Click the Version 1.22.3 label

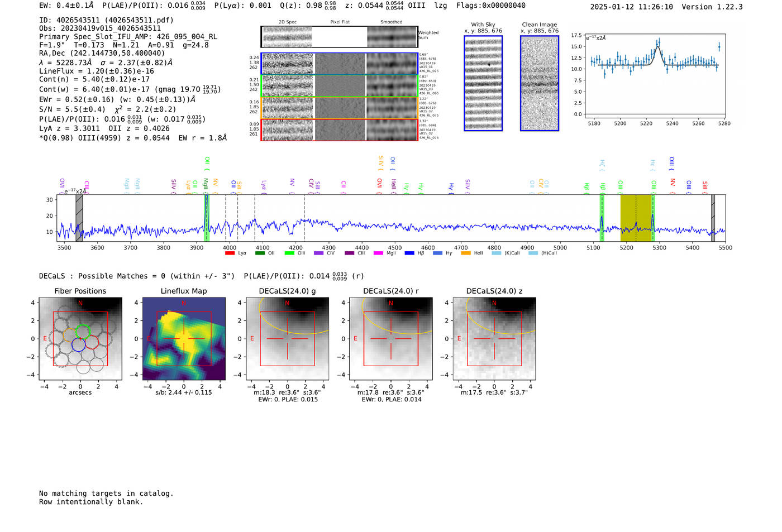tap(712, 7)
